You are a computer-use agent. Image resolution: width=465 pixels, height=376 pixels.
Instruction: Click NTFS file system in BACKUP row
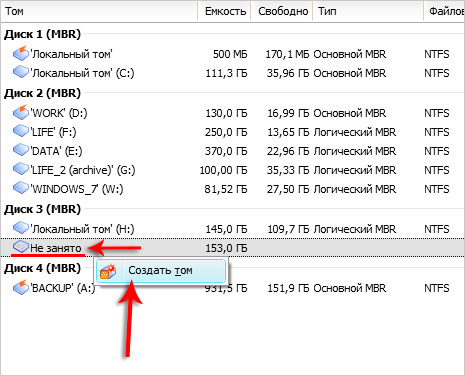point(437,288)
